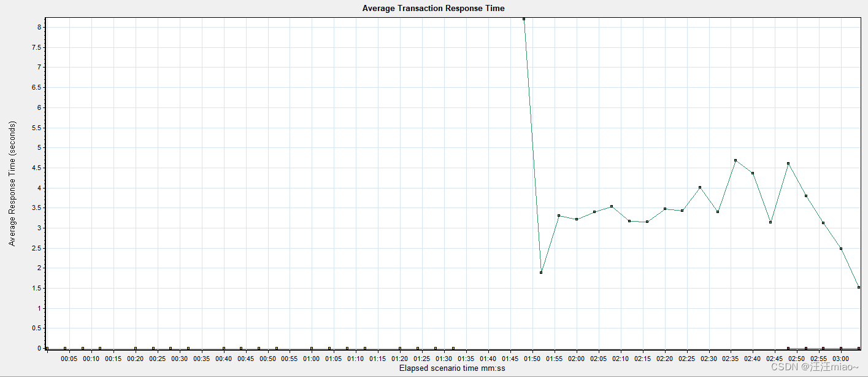Select the Y-axis label 6.5
Image resolution: width=868 pixels, height=377 pixels.
pos(36,87)
